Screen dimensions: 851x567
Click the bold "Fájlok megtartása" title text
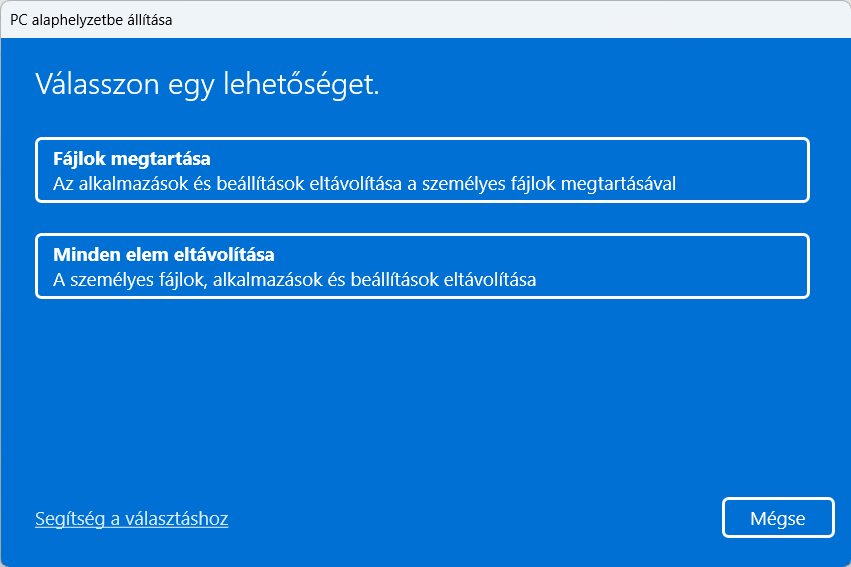click(x=132, y=159)
